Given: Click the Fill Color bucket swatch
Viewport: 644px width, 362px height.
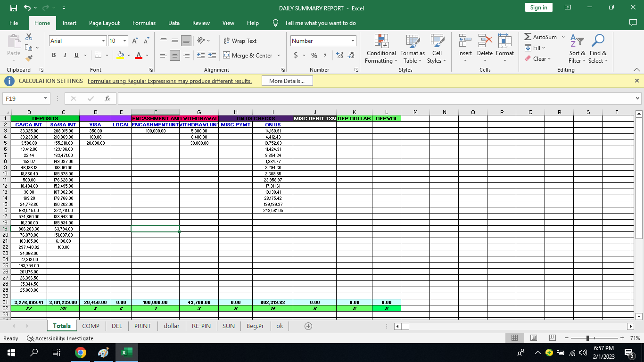Looking at the screenshot, I should pos(121,55).
